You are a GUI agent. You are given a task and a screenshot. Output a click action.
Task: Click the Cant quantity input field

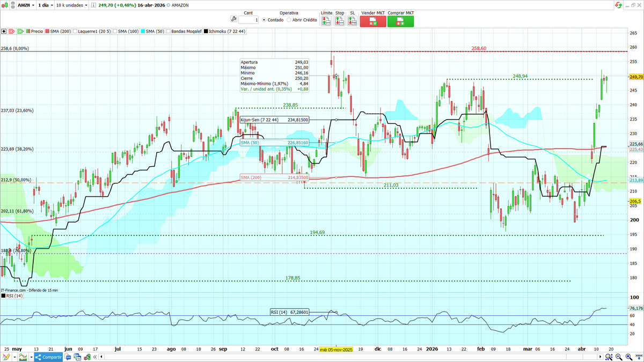click(248, 20)
